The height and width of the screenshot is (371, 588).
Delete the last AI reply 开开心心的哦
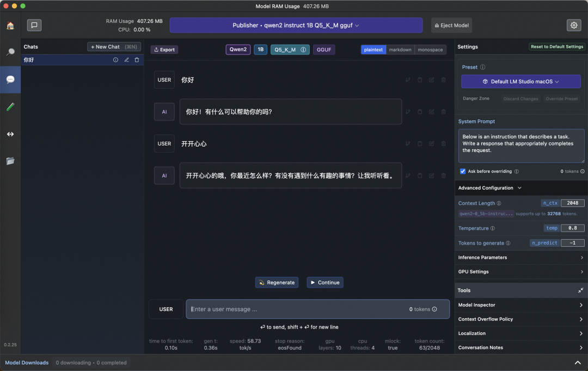point(443,175)
